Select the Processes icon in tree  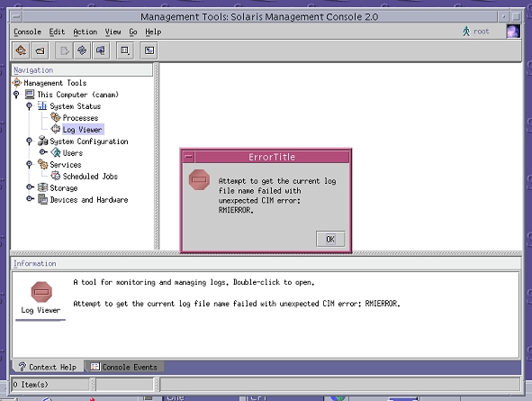tap(56, 117)
